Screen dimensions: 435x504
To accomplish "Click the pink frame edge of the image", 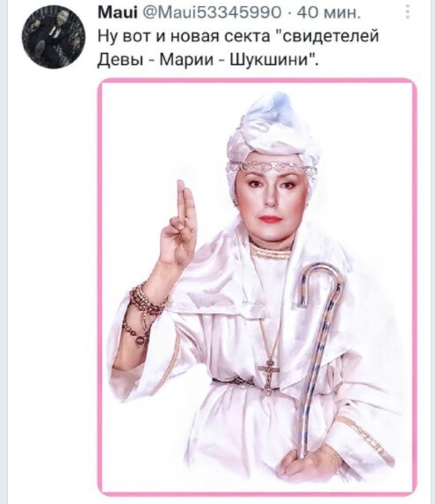I will tap(100, 287).
